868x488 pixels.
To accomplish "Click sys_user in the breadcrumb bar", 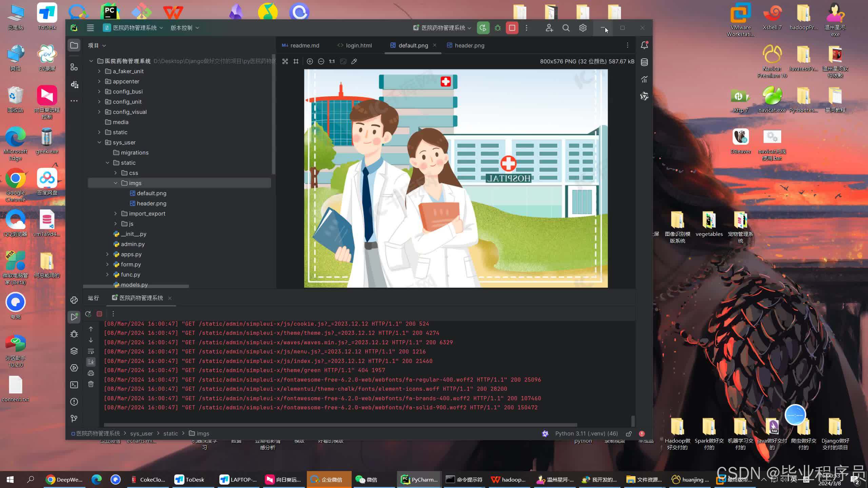I will tap(141, 433).
